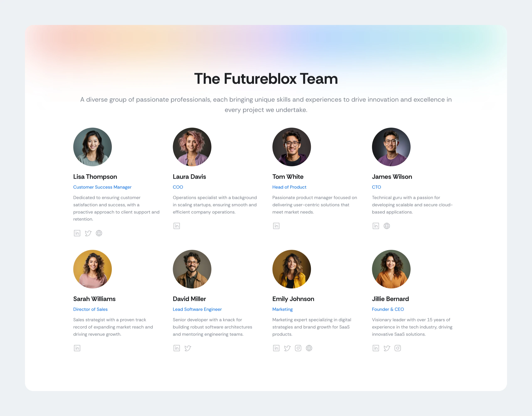Click James Wilson's website globe icon
Screen dimensions: 532x416
(x=387, y=225)
